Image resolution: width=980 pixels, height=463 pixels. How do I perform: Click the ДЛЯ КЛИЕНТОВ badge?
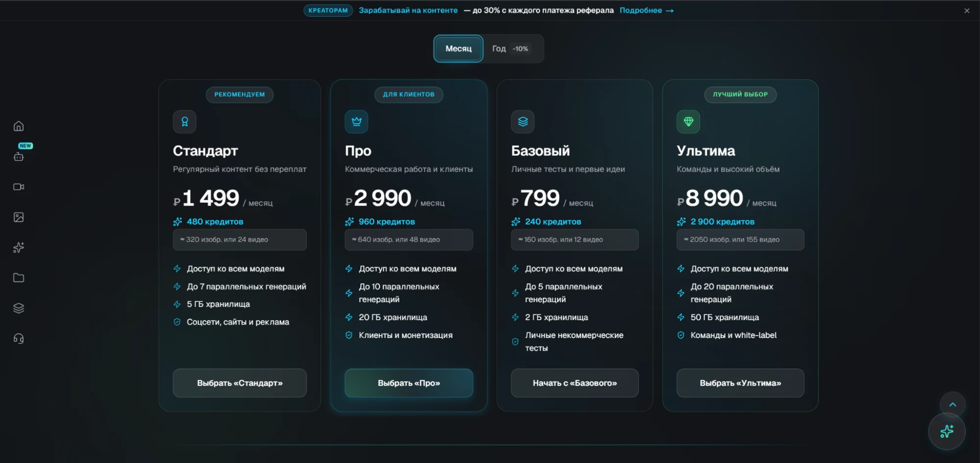[409, 95]
